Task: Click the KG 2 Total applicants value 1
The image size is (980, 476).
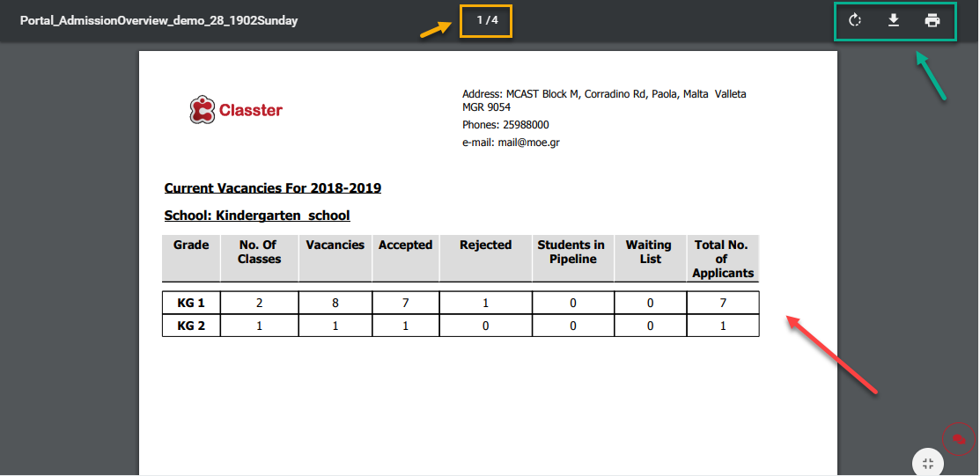Action: (x=723, y=326)
